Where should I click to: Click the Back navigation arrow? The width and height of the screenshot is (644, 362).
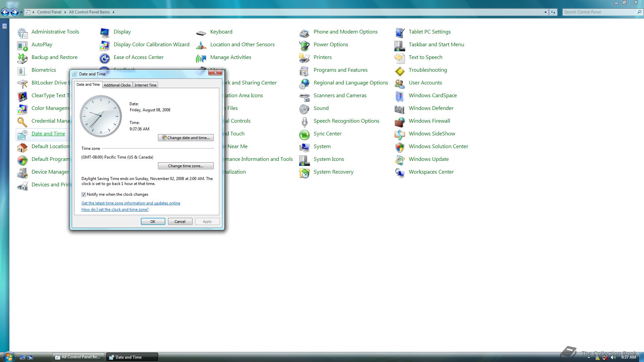(5, 12)
